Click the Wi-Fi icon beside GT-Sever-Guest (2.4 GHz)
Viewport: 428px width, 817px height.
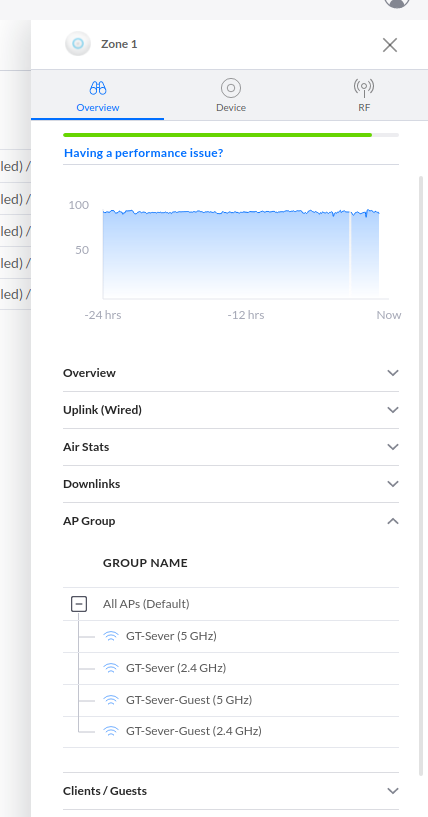pos(110,731)
